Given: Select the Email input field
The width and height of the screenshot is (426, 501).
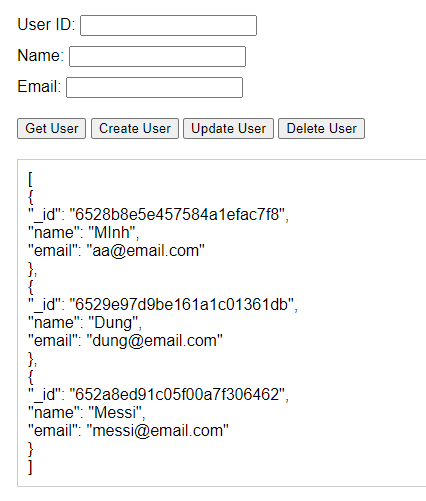Looking at the screenshot, I should tap(154, 87).
